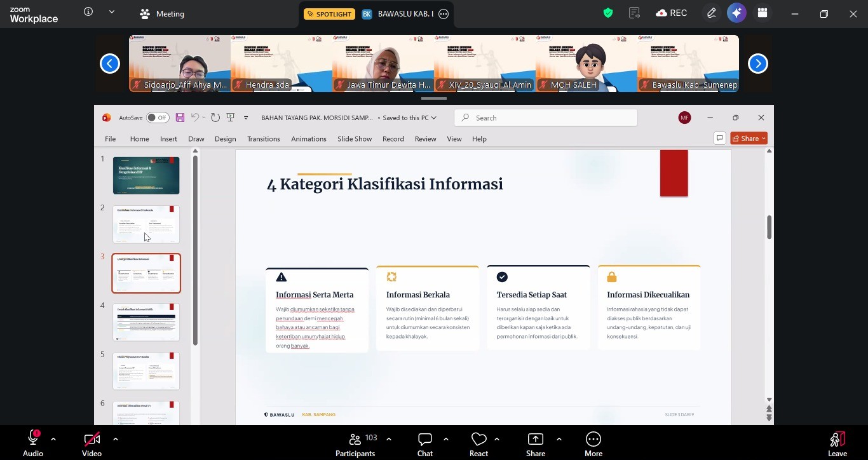Show next participants with the right arrow
Image resolution: width=868 pixels, height=460 pixels.
click(x=757, y=64)
